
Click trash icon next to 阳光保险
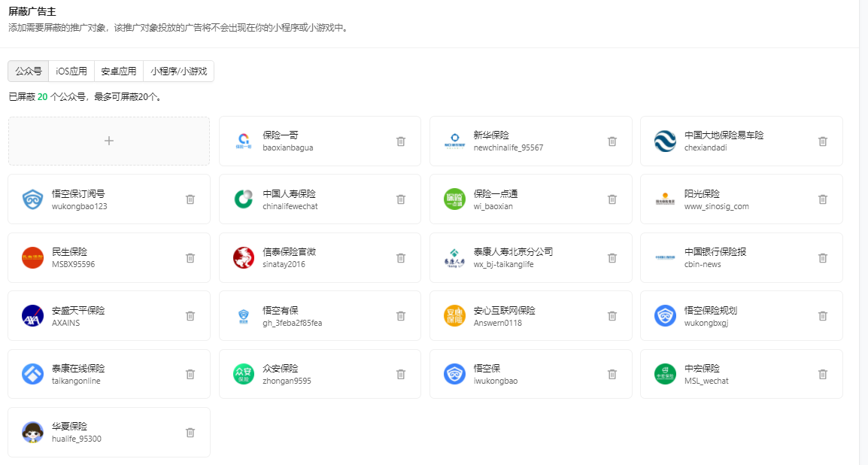(x=823, y=199)
